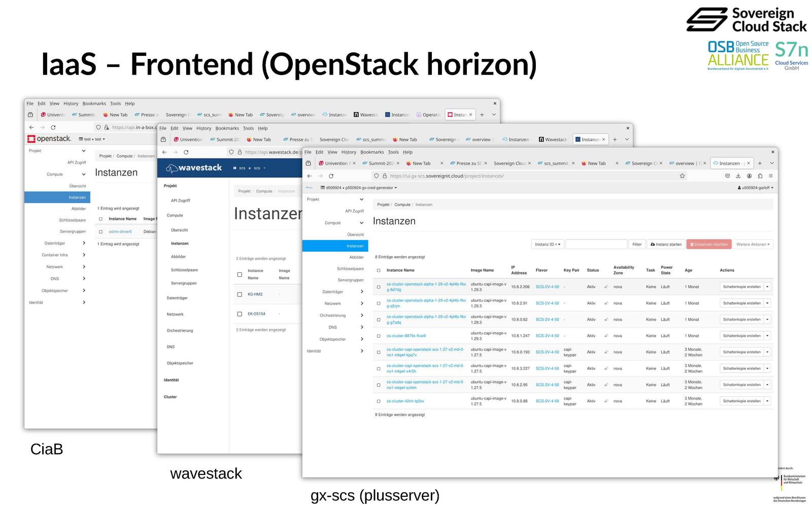Open the Weitere Aktionen dropdown

(753, 244)
